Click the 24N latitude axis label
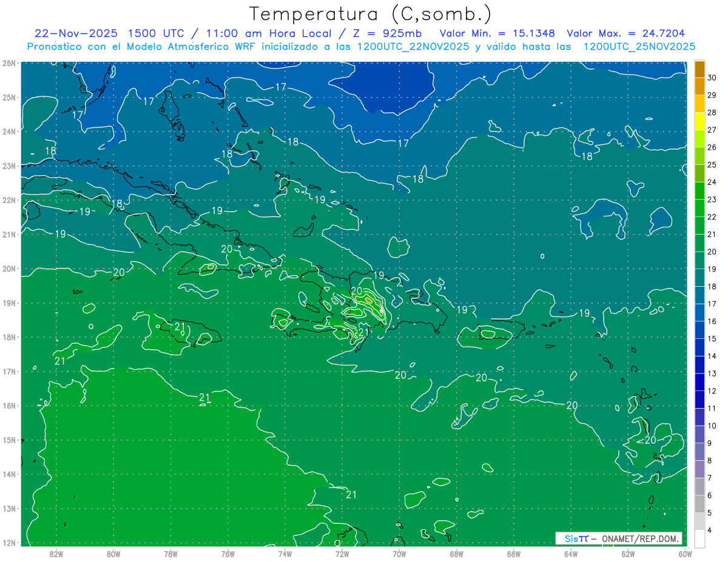 point(8,131)
